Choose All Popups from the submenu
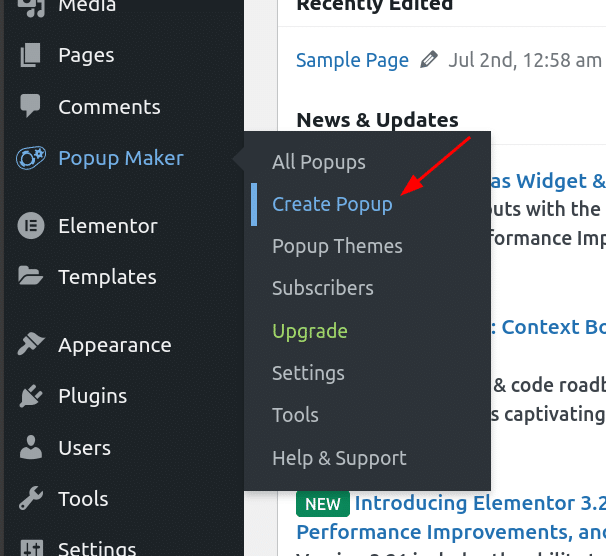Screen dimensions: 606x556 click(318, 162)
